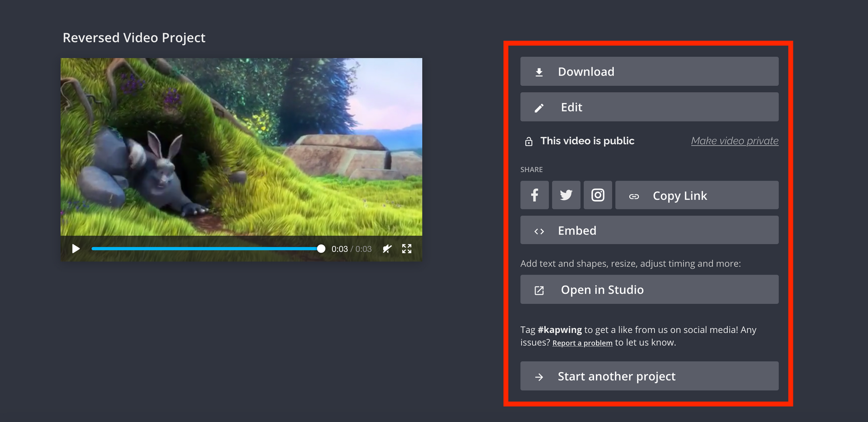
Task: Share the video on Twitter
Action: (x=566, y=195)
